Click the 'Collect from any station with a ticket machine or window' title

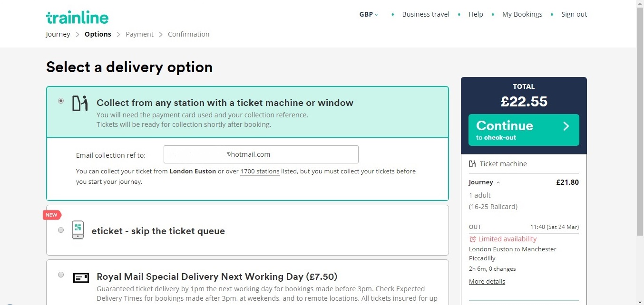point(225,103)
